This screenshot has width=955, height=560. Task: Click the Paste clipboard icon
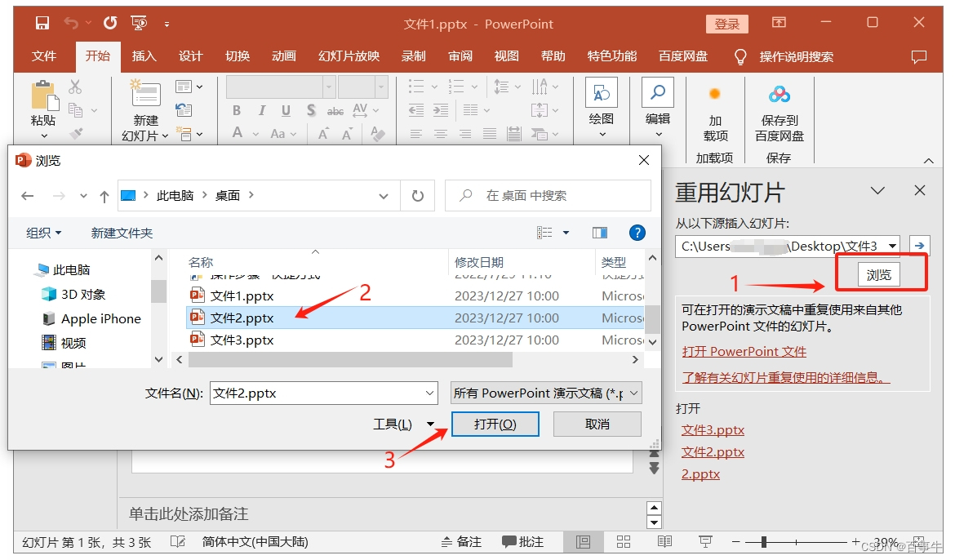44,96
